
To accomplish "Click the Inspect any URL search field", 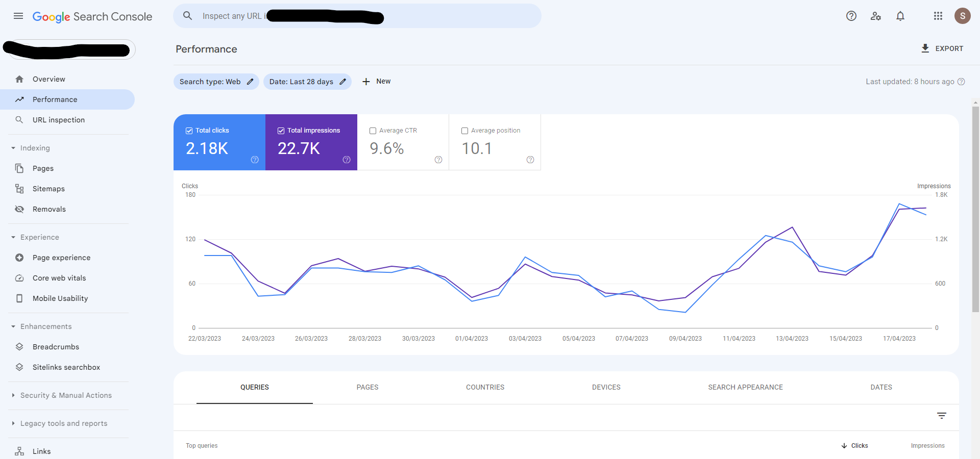I will 357,16.
